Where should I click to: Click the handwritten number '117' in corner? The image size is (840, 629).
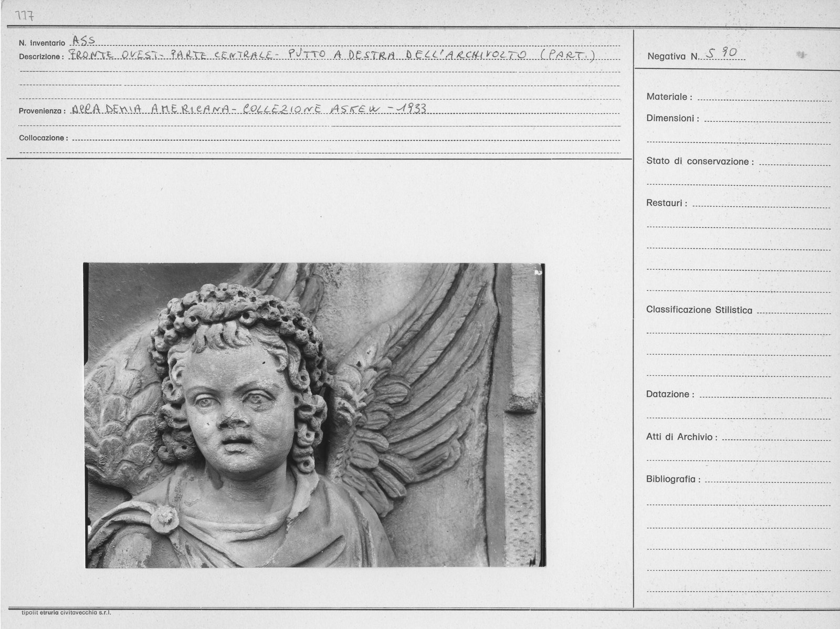coord(25,17)
